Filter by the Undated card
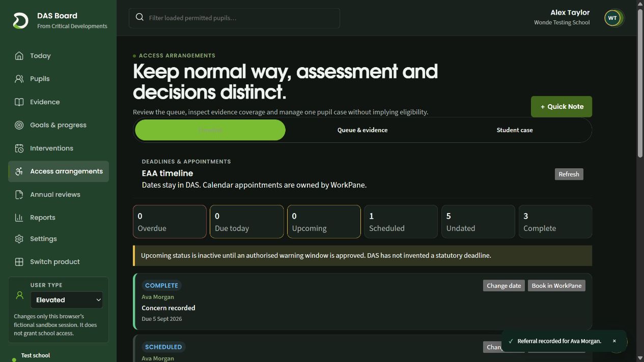 pos(478,222)
